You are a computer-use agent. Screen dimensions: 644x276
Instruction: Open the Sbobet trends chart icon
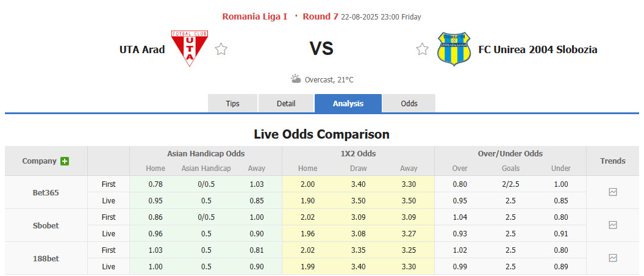[612, 225]
